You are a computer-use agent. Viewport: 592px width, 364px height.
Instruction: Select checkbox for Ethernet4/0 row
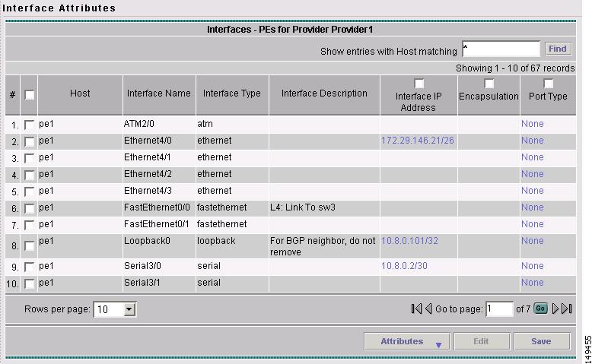(x=29, y=142)
